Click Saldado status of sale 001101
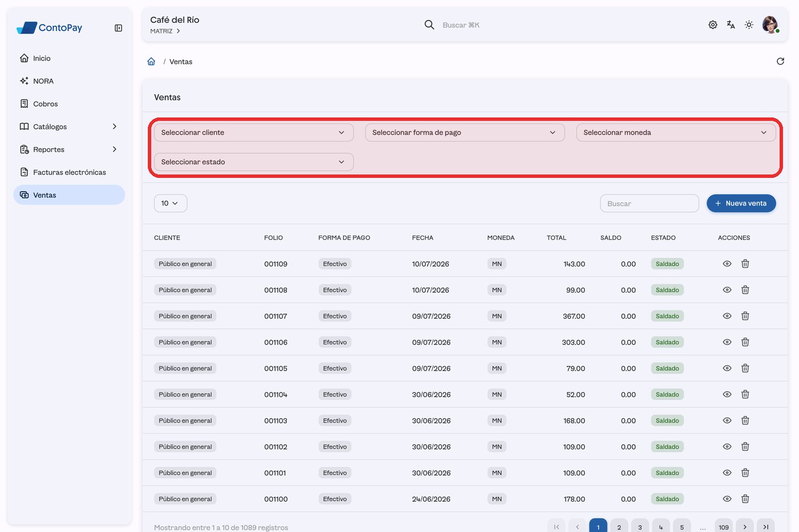 pyautogui.click(x=667, y=473)
